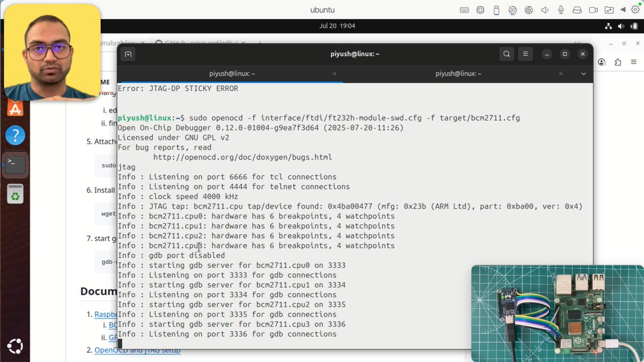Click the 'JTAG tap: bcm2711.cpu tap/device found' line
The width and height of the screenshot is (644, 362).
[x=350, y=206]
